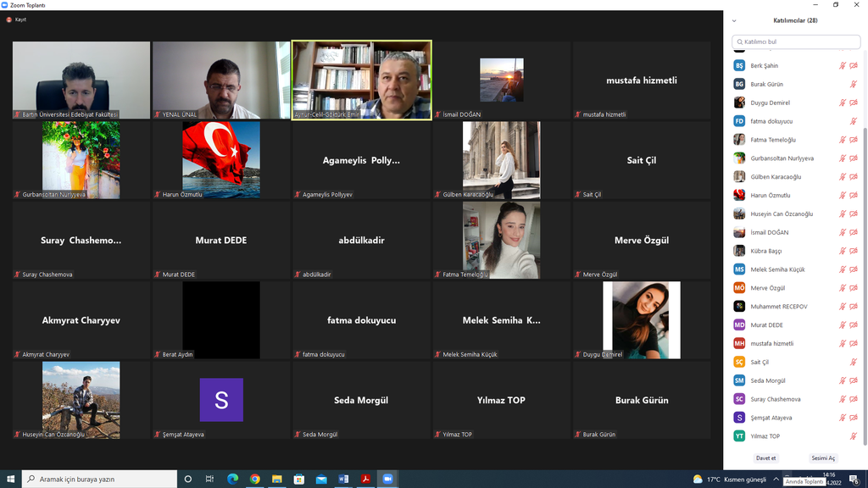The width and height of the screenshot is (868, 488).
Task: Click the 'Katılımcılar (28)' panel title
Action: (795, 20)
